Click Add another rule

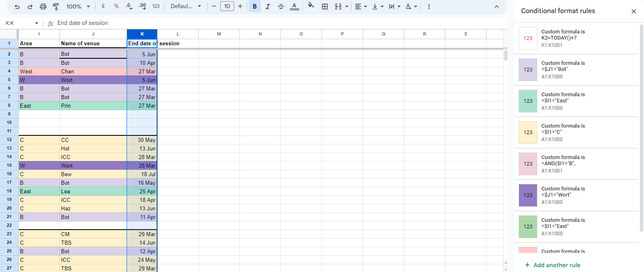click(x=553, y=265)
